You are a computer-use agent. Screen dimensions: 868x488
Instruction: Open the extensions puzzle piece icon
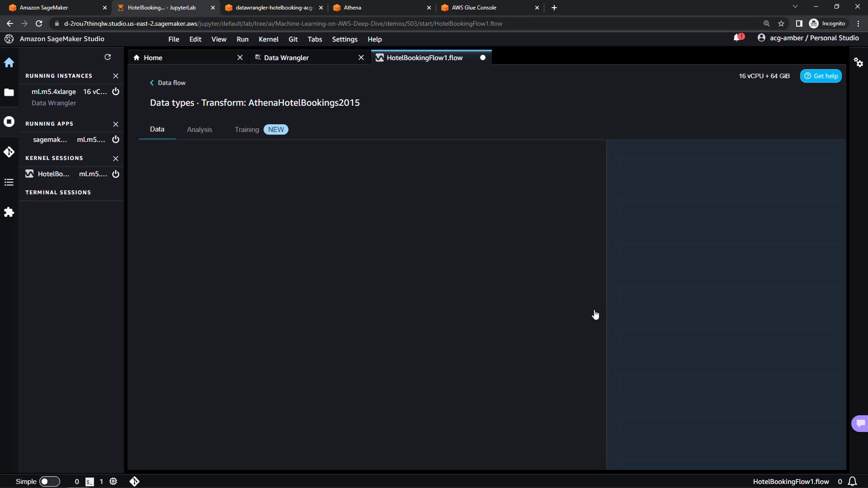pyautogui.click(x=9, y=212)
